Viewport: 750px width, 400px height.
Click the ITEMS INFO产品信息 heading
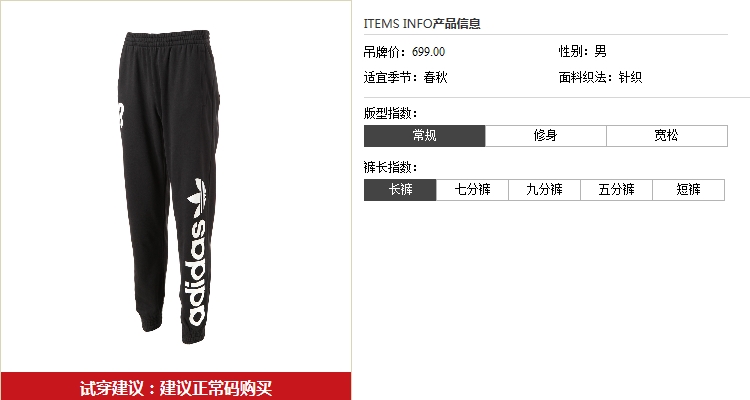click(422, 23)
